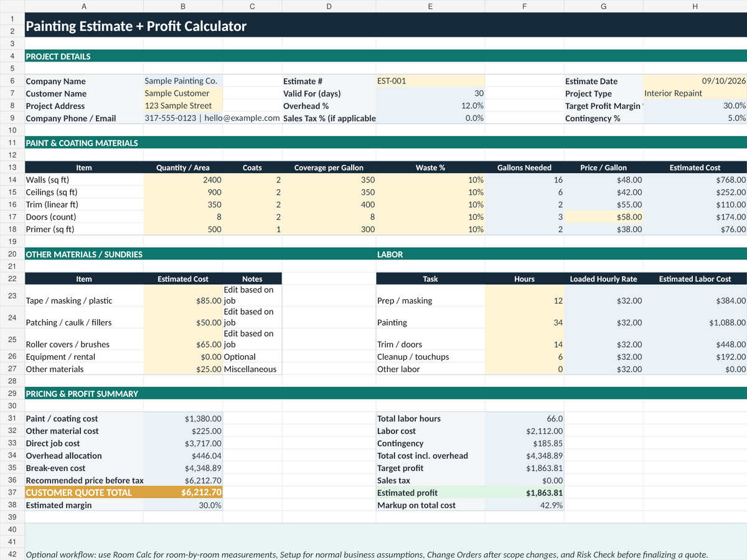Select the Contingency % value 5.0%
Viewport: 747px width, 560px height.
pyautogui.click(x=695, y=118)
